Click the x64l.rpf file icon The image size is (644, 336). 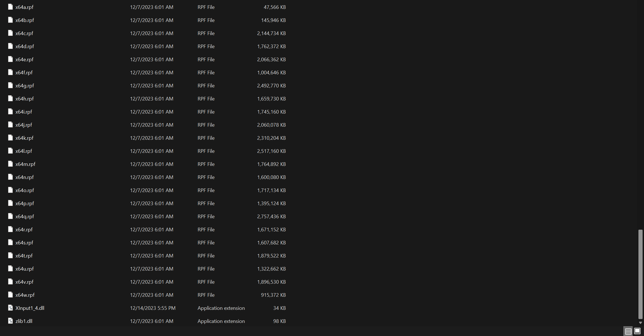(x=11, y=151)
